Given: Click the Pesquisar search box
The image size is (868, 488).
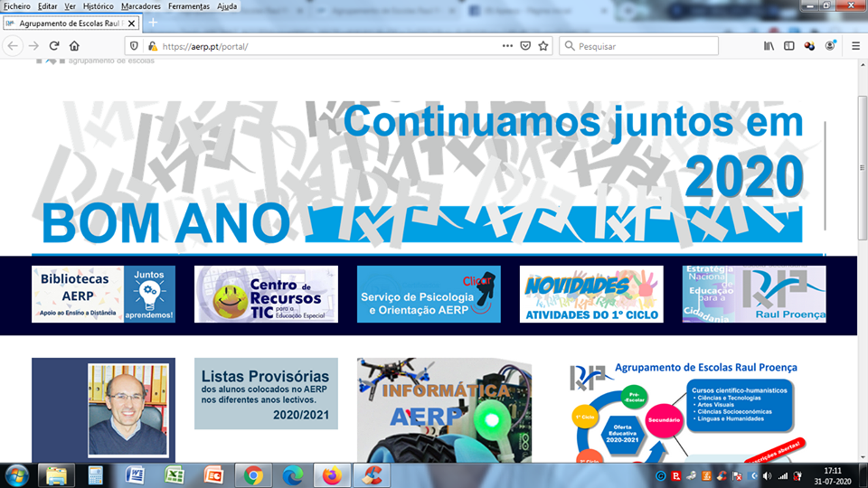Looking at the screenshot, I should coord(639,46).
